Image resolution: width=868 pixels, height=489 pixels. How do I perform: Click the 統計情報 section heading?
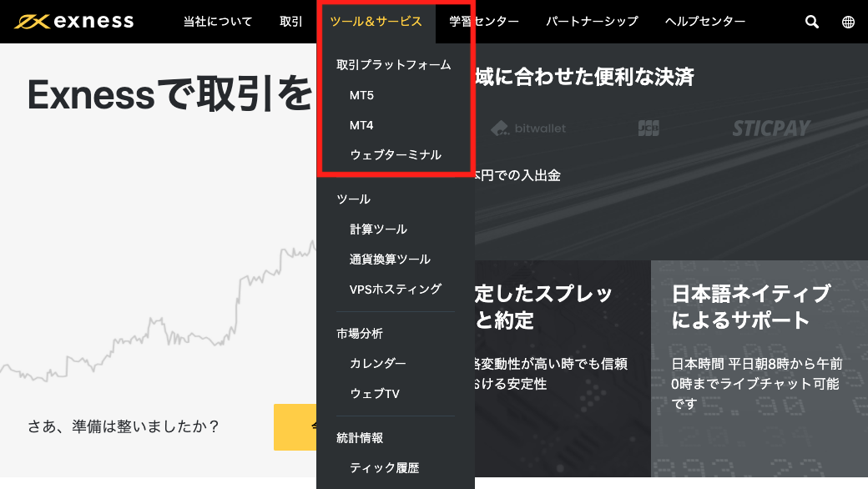[359, 438]
